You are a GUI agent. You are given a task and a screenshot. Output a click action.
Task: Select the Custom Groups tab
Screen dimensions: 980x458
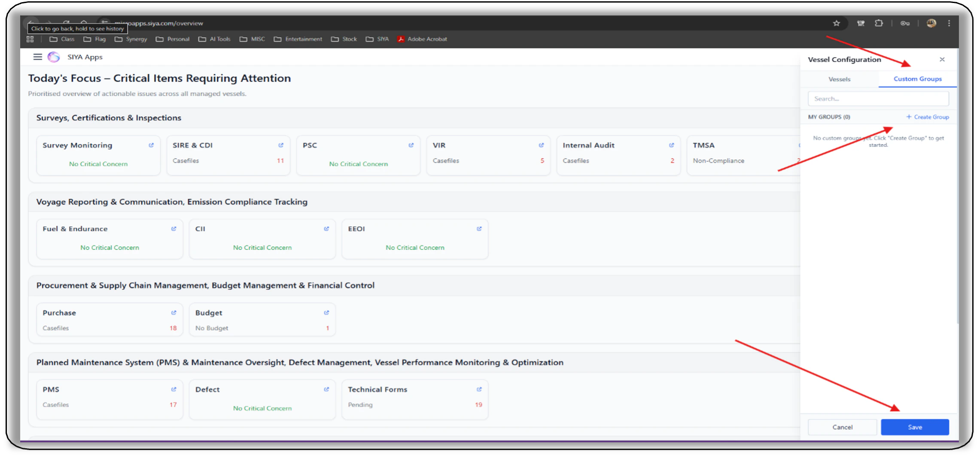click(917, 79)
